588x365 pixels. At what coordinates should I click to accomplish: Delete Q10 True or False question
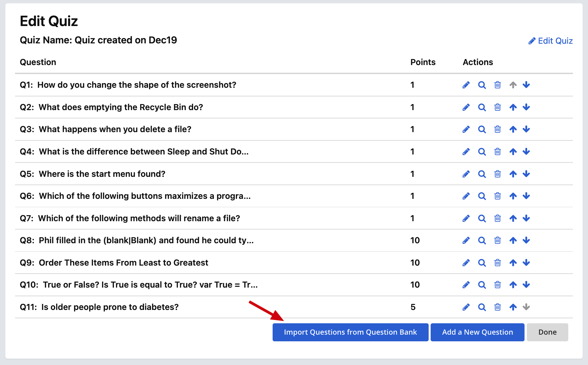click(x=497, y=285)
